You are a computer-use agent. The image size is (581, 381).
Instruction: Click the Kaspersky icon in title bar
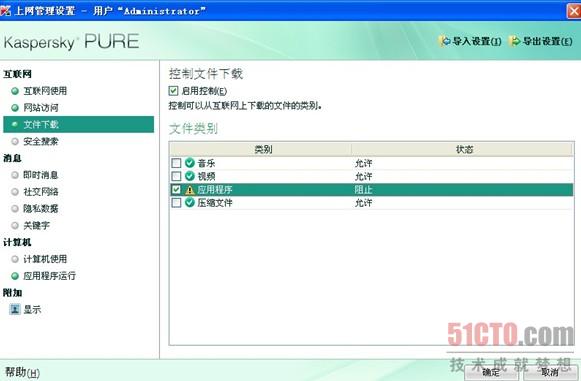click(5, 10)
